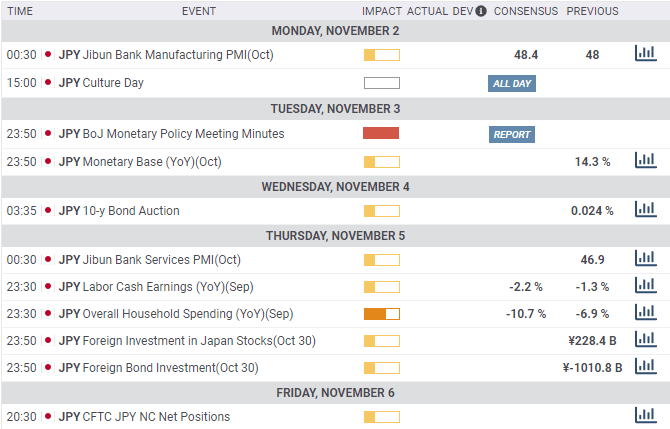Open chart icon for Overall Household Spending
The width and height of the screenshot is (670, 429).
[645, 313]
